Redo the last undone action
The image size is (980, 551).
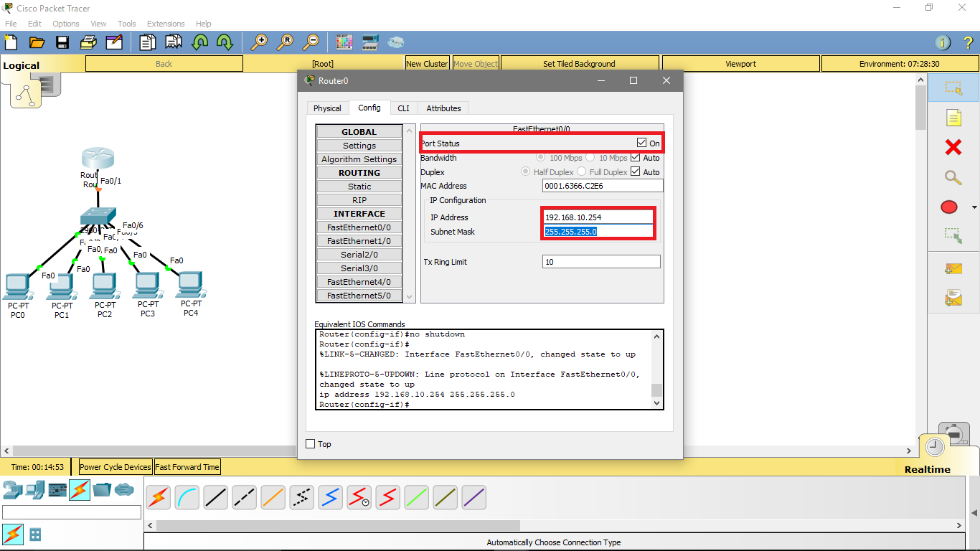tap(225, 42)
